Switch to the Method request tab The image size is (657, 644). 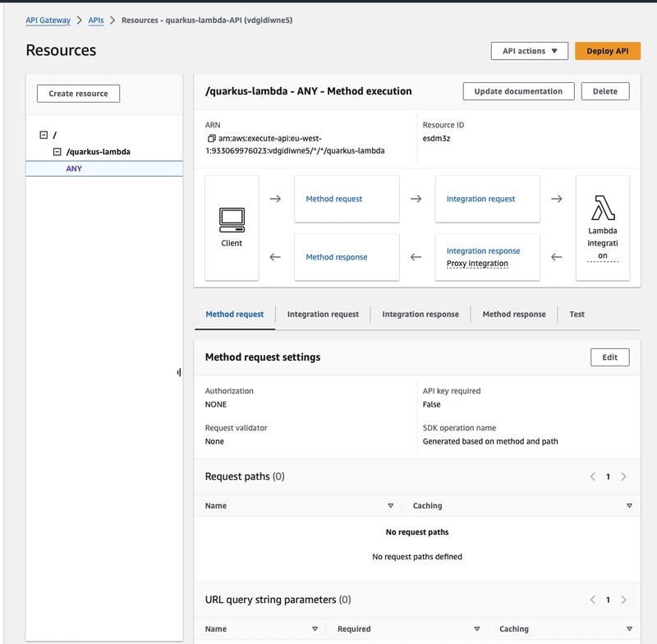tap(235, 315)
